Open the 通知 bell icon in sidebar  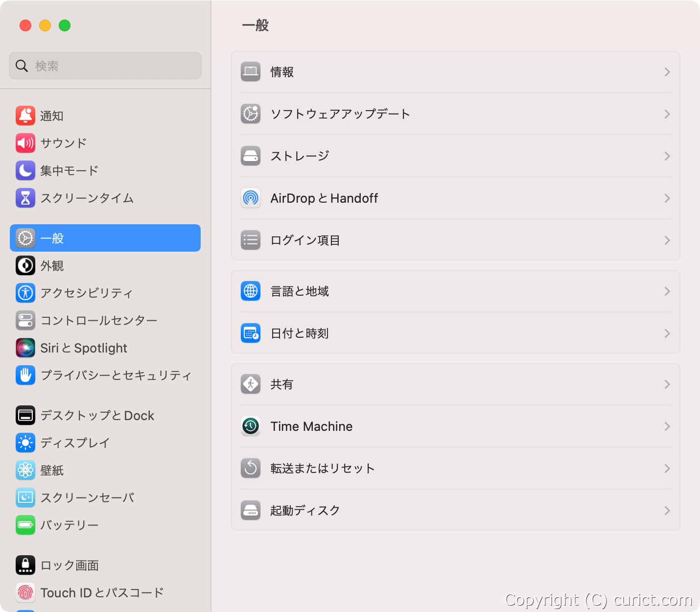[x=25, y=116]
